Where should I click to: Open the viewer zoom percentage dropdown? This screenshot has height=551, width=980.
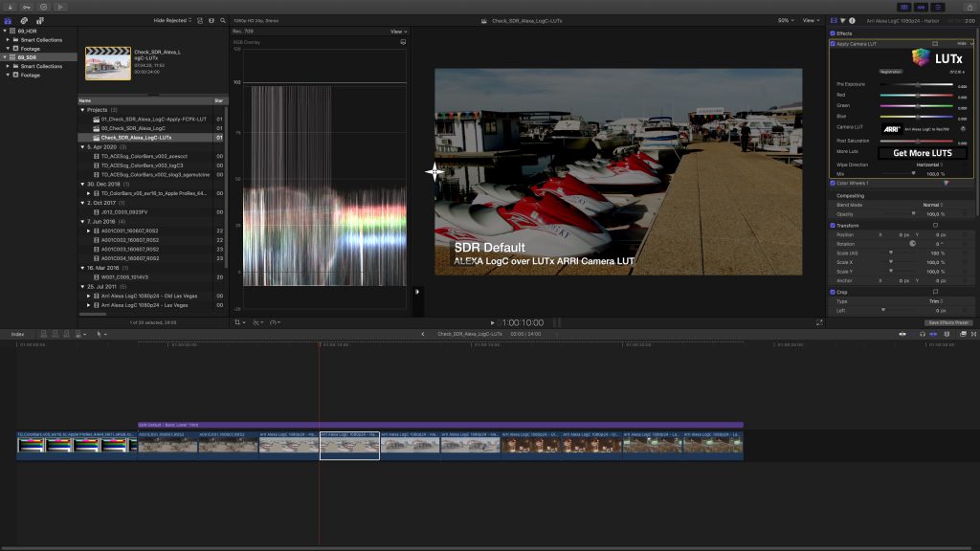pyautogui.click(x=786, y=21)
